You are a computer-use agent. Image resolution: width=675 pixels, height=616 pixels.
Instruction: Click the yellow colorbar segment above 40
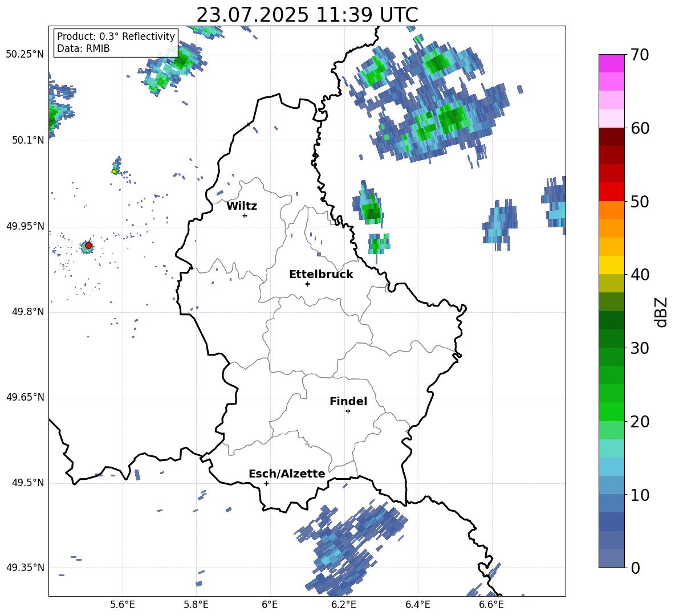click(x=611, y=265)
